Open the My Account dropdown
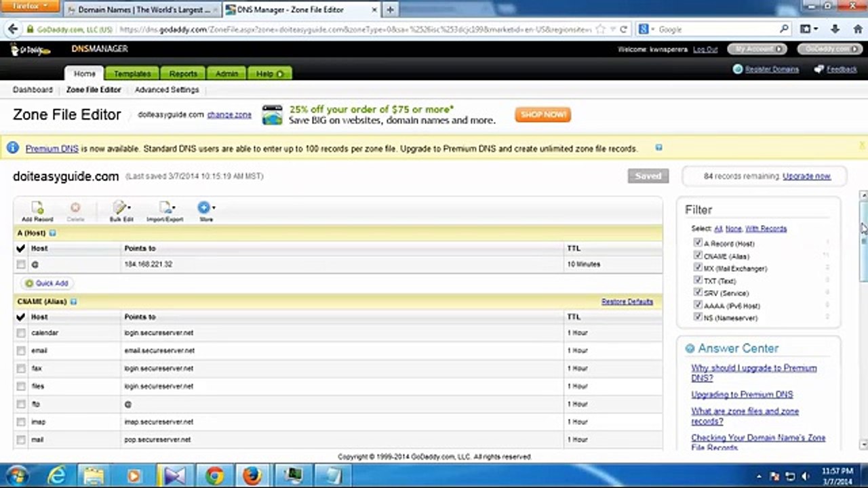 pyautogui.click(x=757, y=49)
